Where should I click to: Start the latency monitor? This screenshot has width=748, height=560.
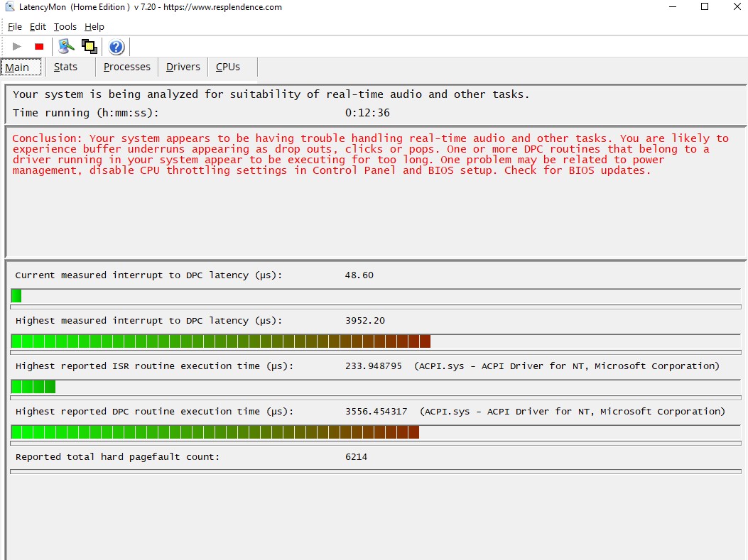pos(17,45)
